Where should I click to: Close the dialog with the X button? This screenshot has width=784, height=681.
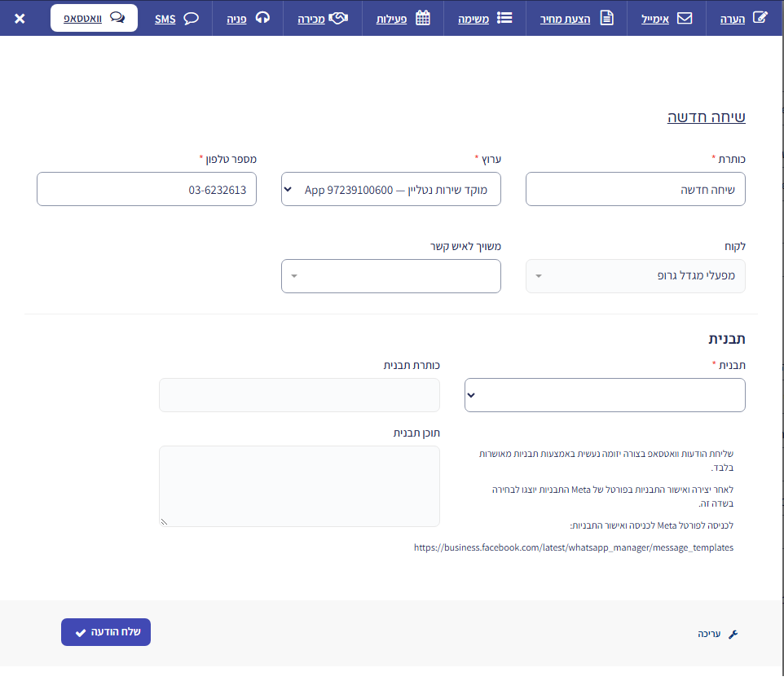tap(20, 19)
